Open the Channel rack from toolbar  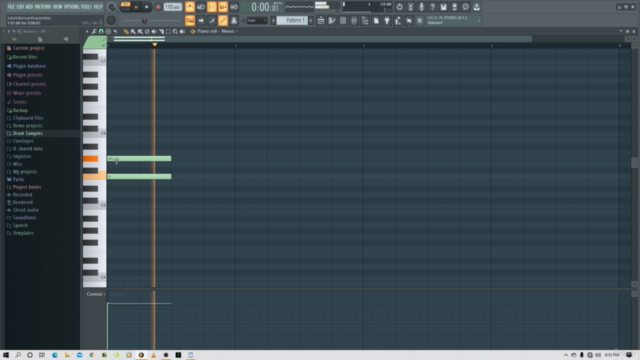(x=342, y=20)
